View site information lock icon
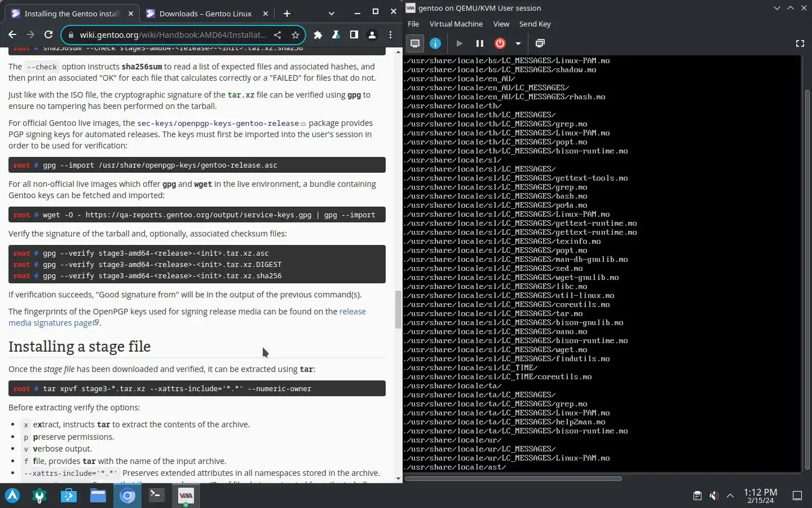This screenshot has height=508, width=812. pos(70,35)
